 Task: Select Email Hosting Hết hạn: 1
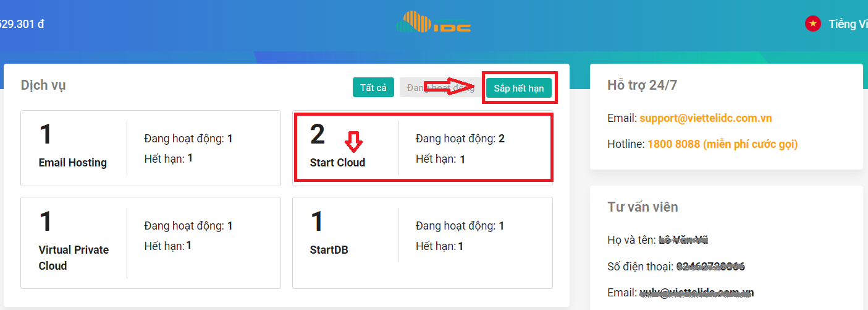click(x=169, y=158)
